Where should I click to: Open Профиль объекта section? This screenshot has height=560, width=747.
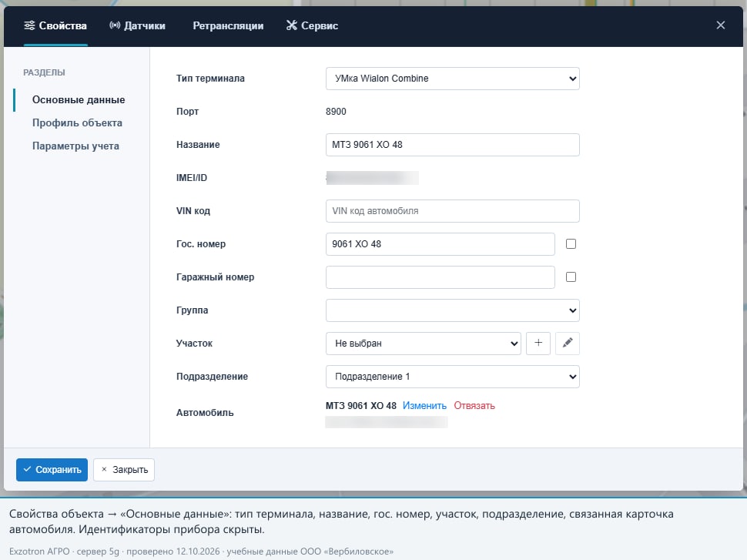77,123
